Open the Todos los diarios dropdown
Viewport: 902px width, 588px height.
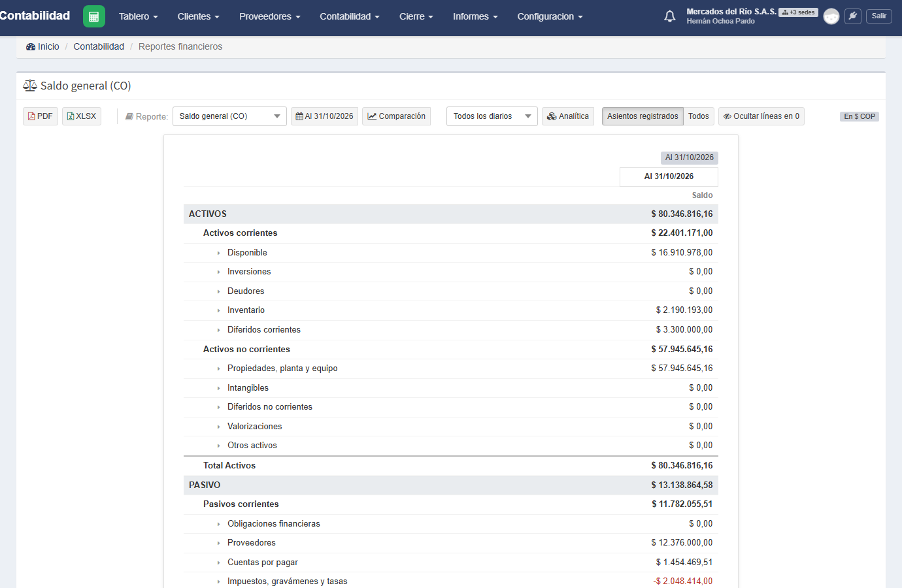pyautogui.click(x=492, y=116)
